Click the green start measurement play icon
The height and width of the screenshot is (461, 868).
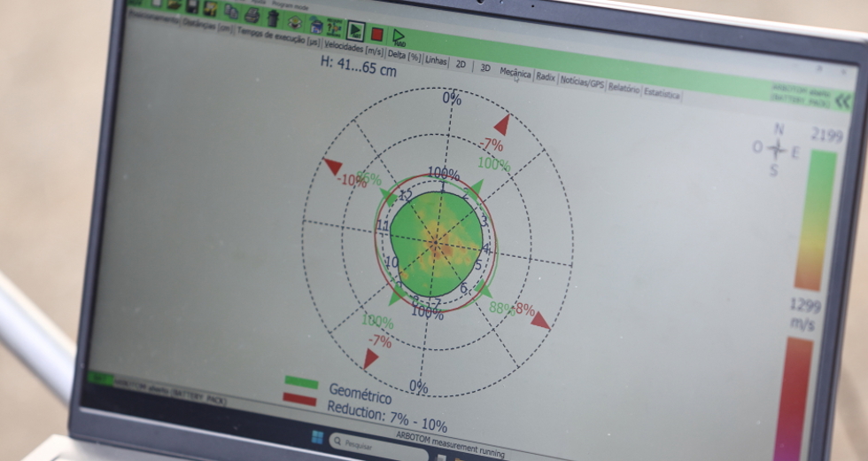point(355,32)
